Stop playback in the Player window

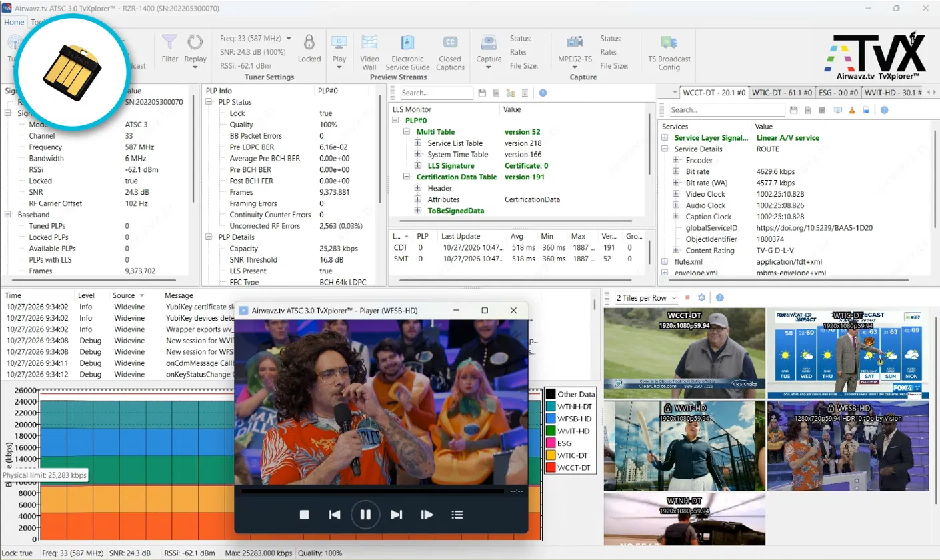304,514
